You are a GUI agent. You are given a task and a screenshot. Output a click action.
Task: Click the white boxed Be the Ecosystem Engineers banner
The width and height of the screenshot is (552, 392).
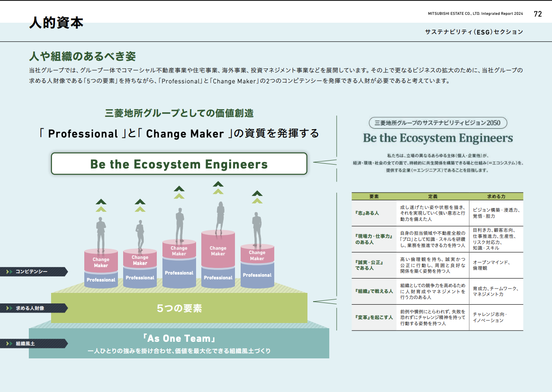click(x=179, y=164)
